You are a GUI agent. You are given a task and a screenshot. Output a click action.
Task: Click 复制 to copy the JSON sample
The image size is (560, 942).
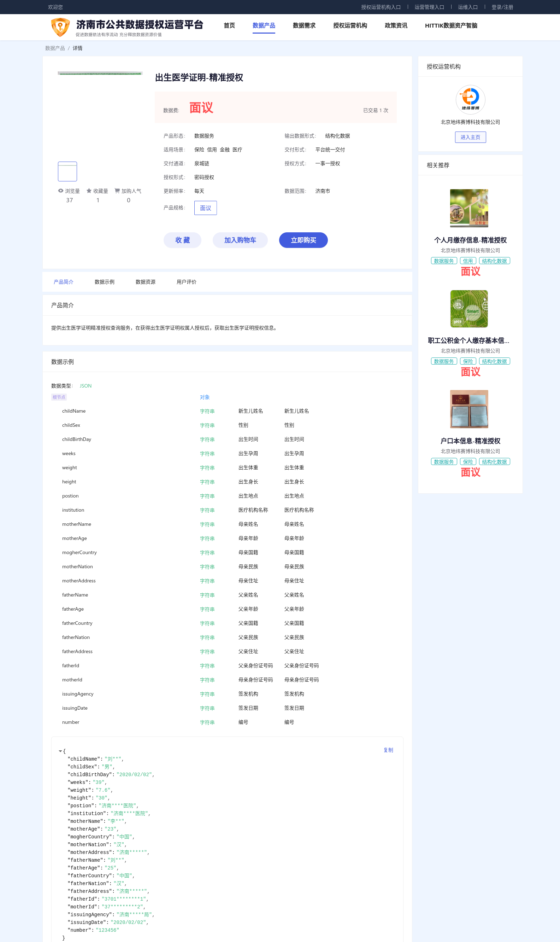pos(388,750)
